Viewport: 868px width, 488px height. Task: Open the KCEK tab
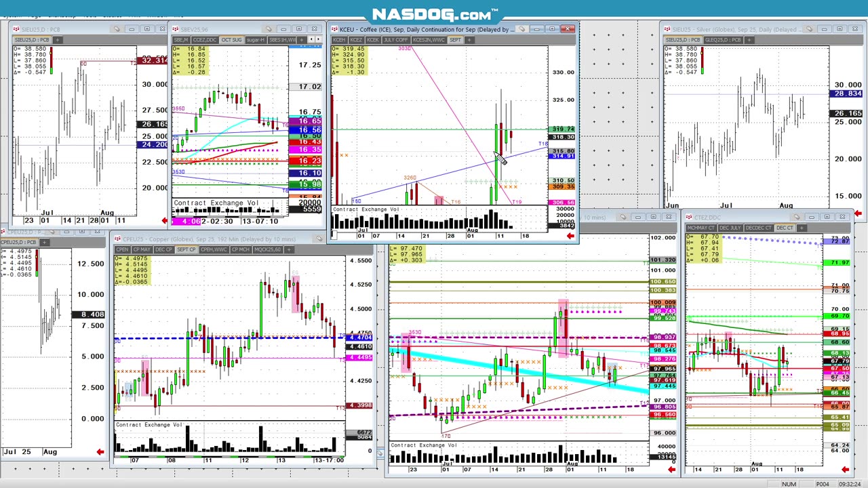click(x=373, y=39)
